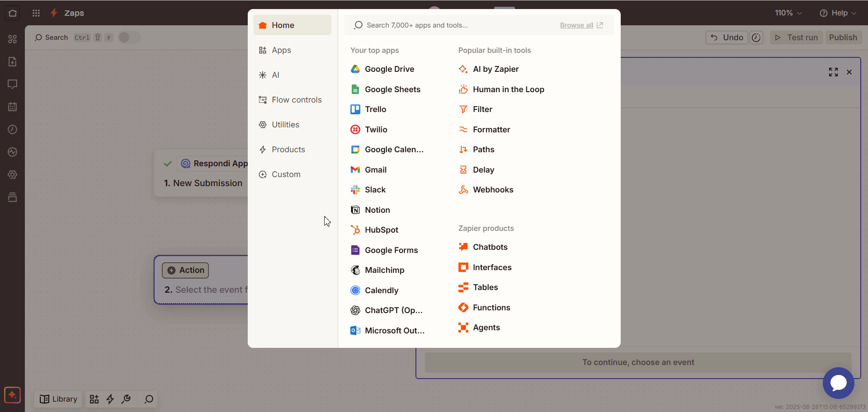Screen dimensions: 868x412
Task: Open the Products category
Action: click(292, 150)
